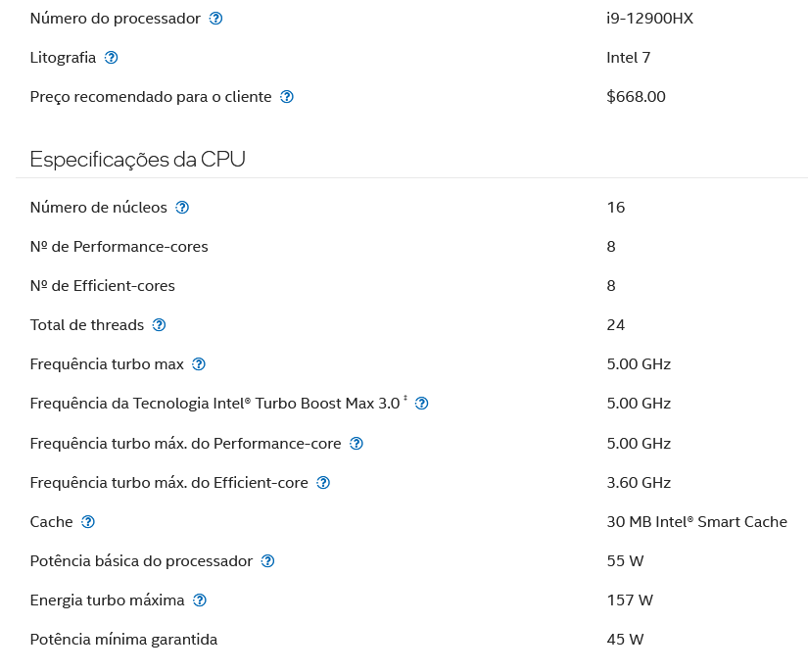Click help icon beside Potência básica do processador

(268, 561)
